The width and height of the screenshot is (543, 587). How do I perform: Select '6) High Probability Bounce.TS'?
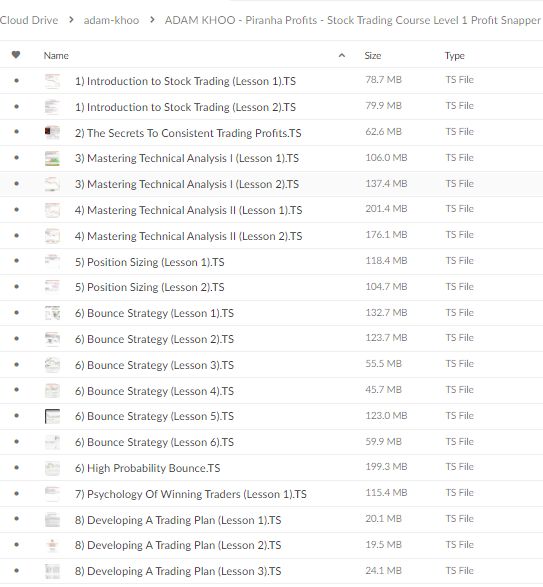tap(148, 468)
